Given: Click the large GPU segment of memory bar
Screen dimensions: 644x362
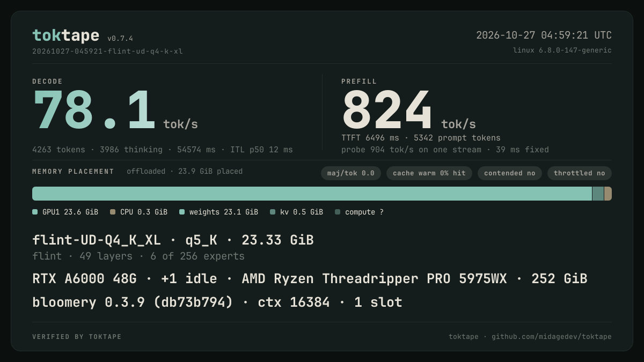Looking at the screenshot, I should pyautogui.click(x=312, y=194).
